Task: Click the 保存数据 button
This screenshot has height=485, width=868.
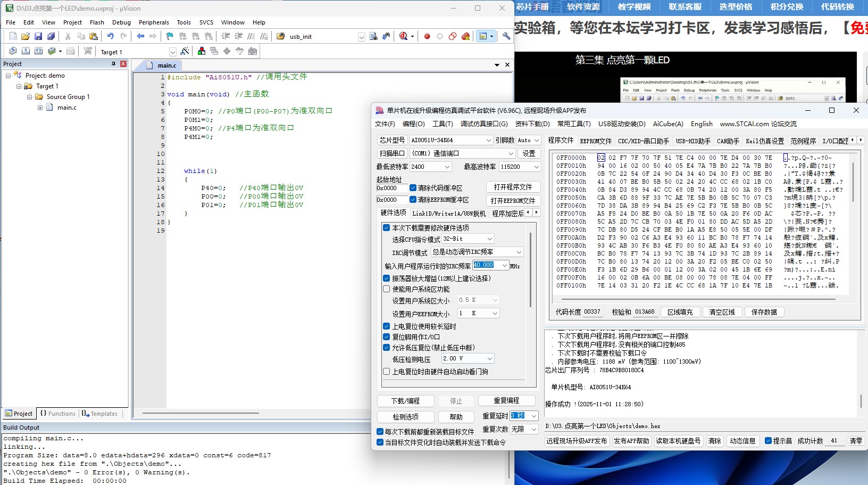Action: click(764, 312)
